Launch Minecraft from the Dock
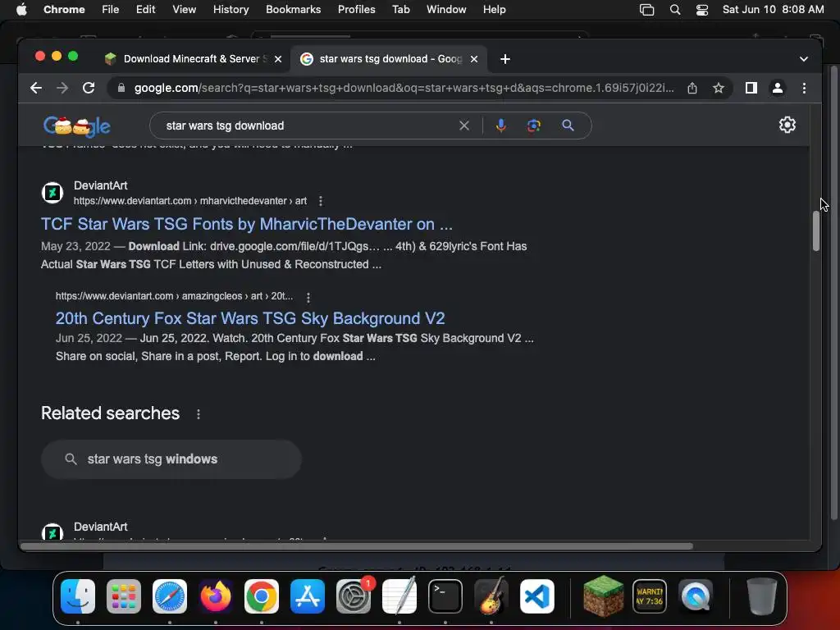Image resolution: width=840 pixels, height=630 pixels. (x=603, y=596)
